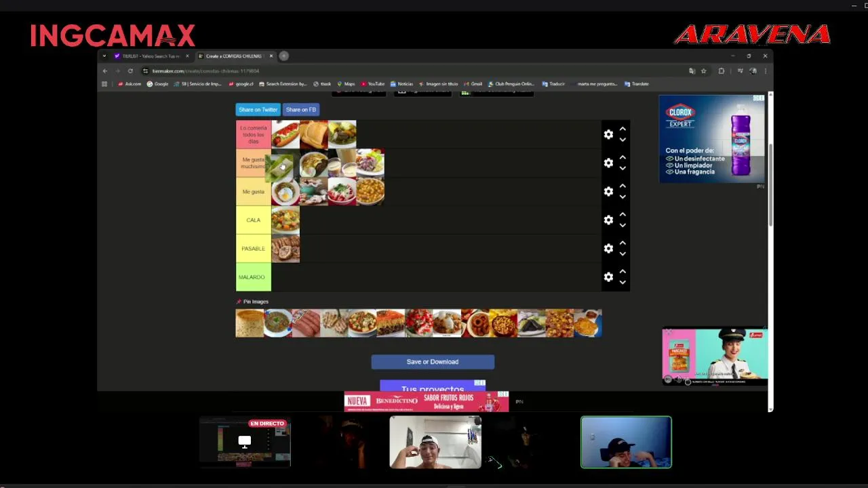Open a new browser tab
868x488 pixels.
coord(283,56)
